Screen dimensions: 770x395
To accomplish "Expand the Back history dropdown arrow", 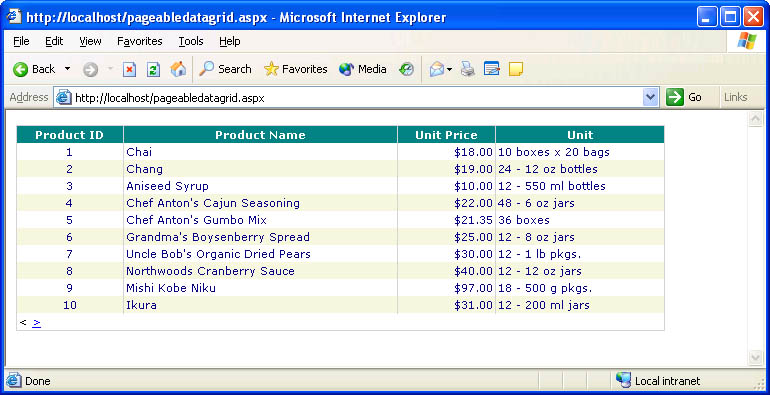I will click(x=67, y=69).
